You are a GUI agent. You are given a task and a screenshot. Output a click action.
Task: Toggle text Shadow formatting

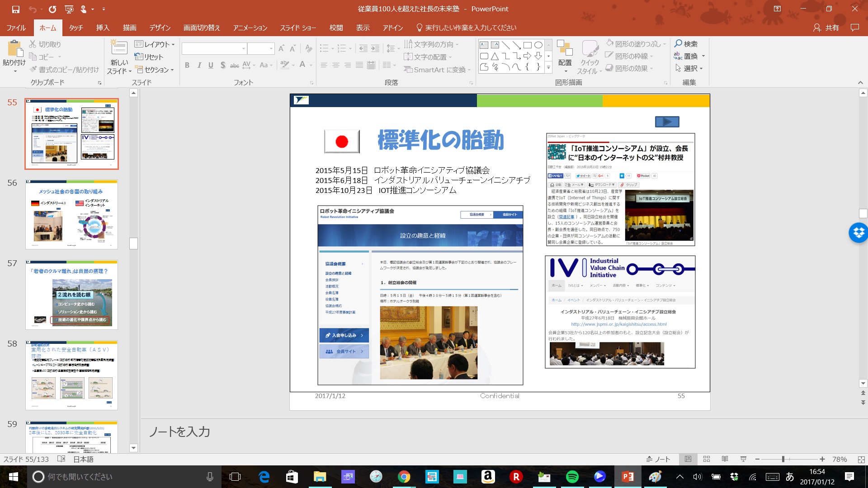pos(223,66)
